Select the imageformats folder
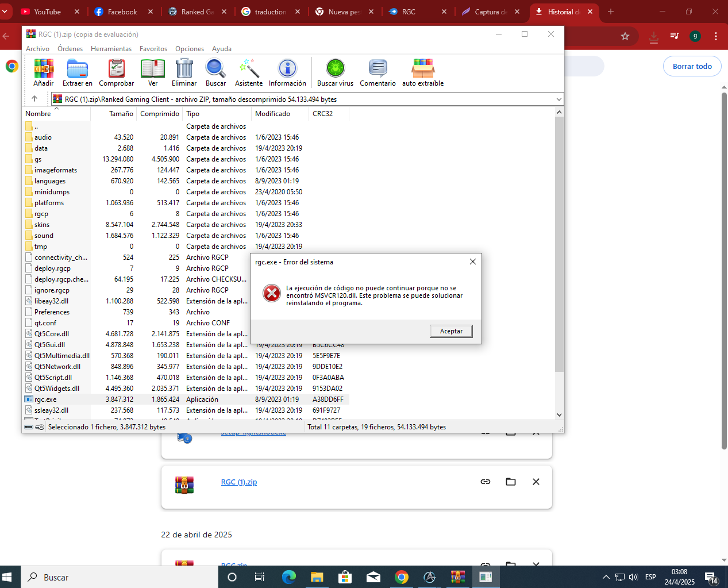728x588 pixels. tap(186, 170)
